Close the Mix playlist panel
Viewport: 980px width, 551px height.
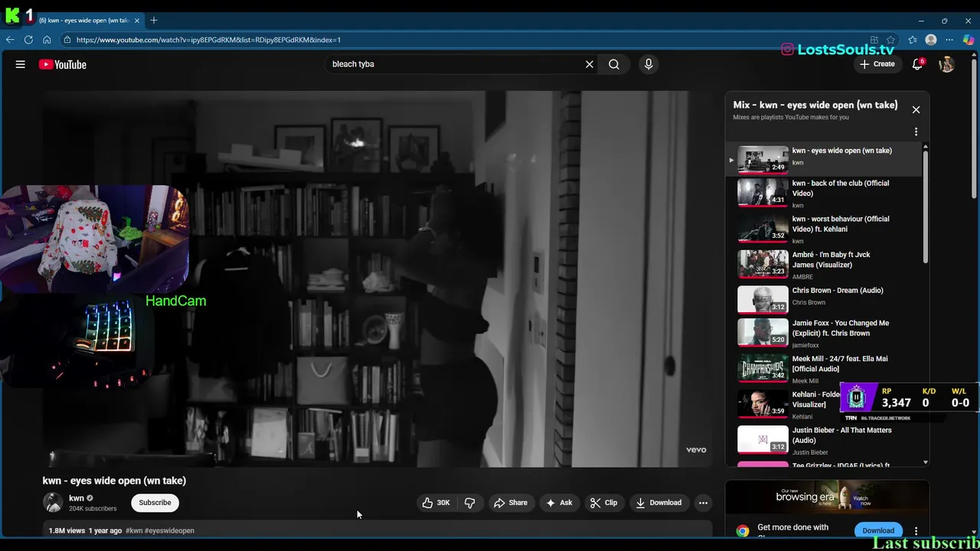pos(916,109)
